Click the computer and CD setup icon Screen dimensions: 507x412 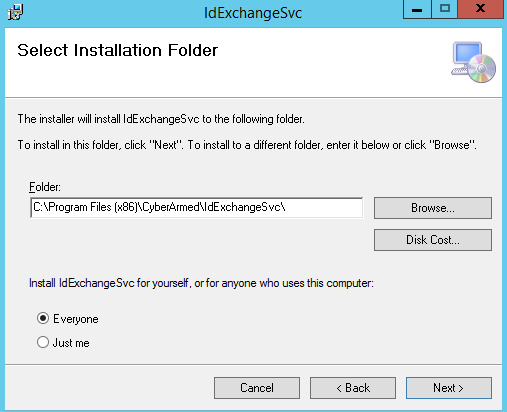[x=473, y=62]
